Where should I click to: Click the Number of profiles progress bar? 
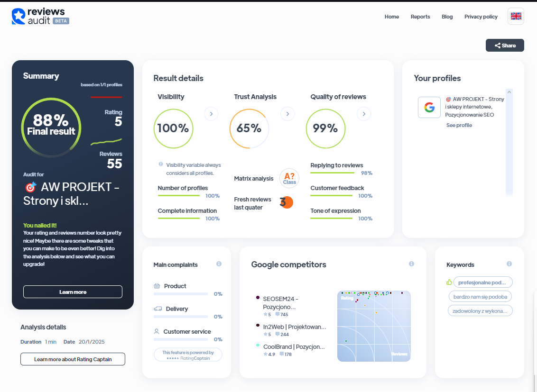pyautogui.click(x=178, y=196)
